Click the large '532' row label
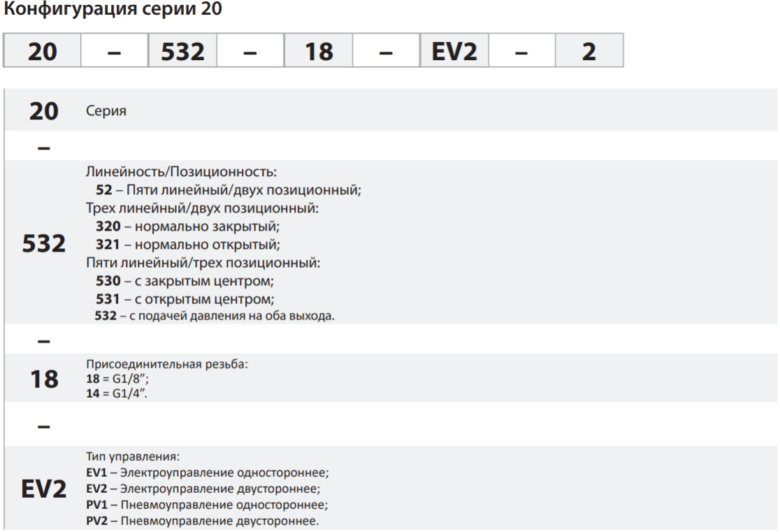 [44, 244]
